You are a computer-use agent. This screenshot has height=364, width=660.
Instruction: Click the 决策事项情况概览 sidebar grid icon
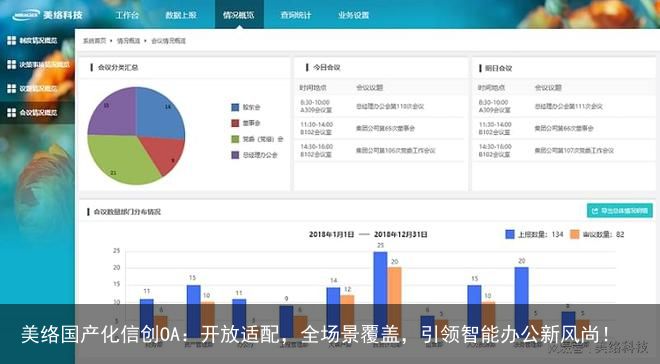pyautogui.click(x=12, y=64)
